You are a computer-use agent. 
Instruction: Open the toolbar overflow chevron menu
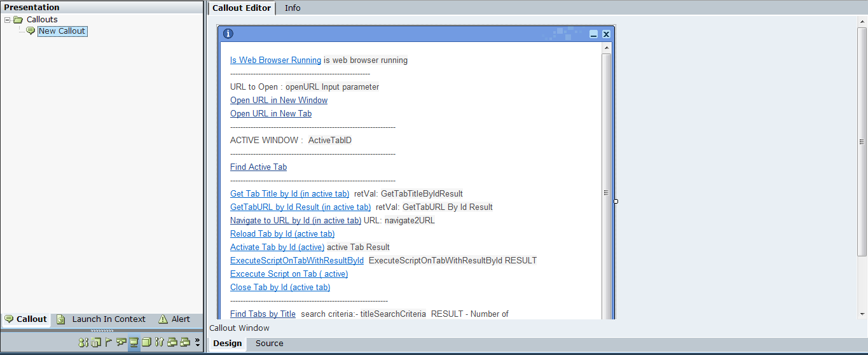coord(197,342)
